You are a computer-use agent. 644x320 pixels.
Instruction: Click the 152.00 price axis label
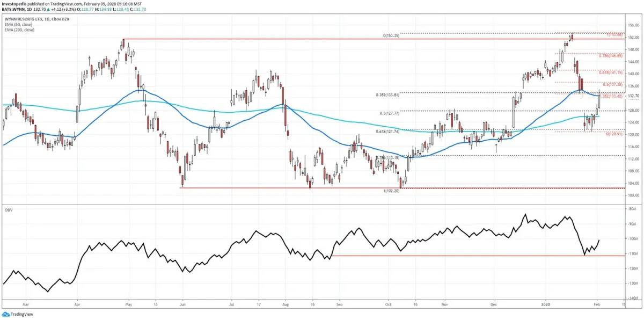(x=634, y=38)
